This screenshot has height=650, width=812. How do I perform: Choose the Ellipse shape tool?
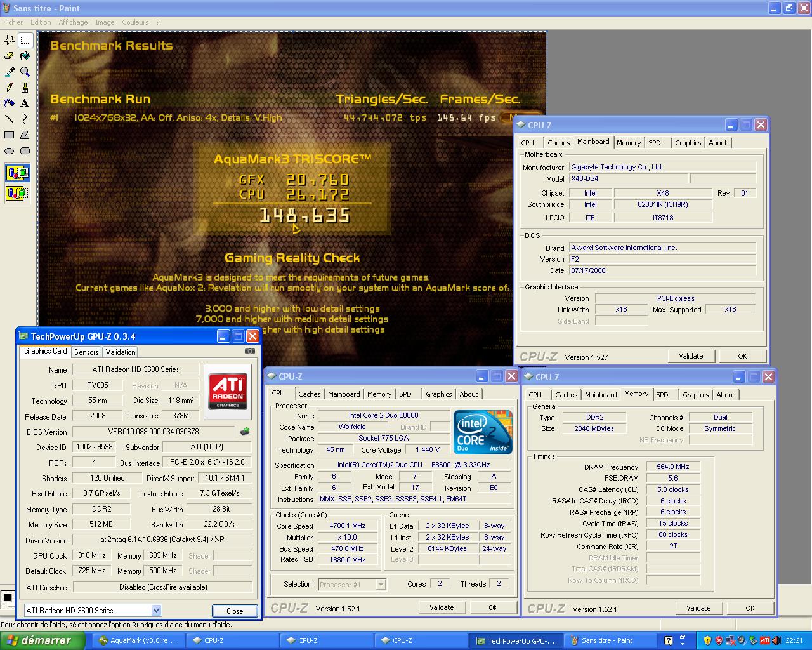click(10, 150)
